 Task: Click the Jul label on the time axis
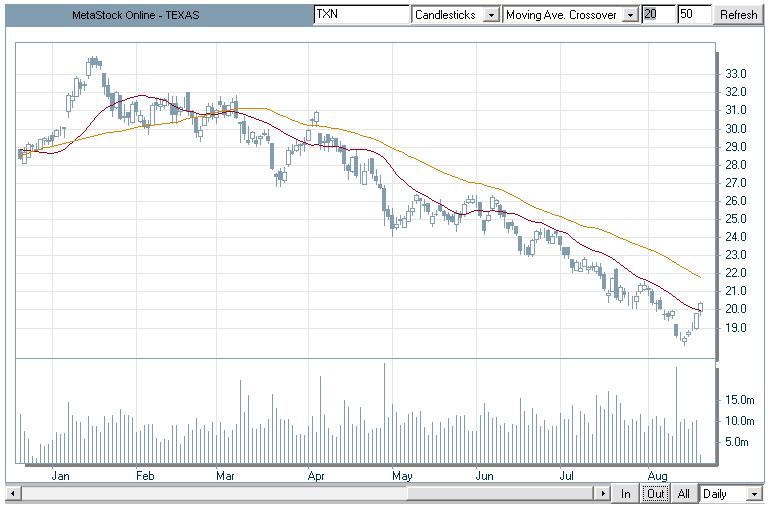coord(567,476)
